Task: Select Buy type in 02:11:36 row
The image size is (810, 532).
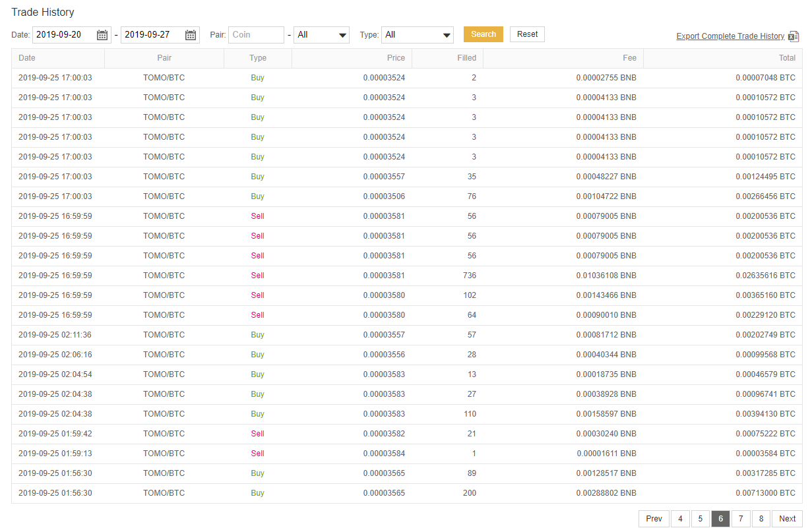Action: 257,335
